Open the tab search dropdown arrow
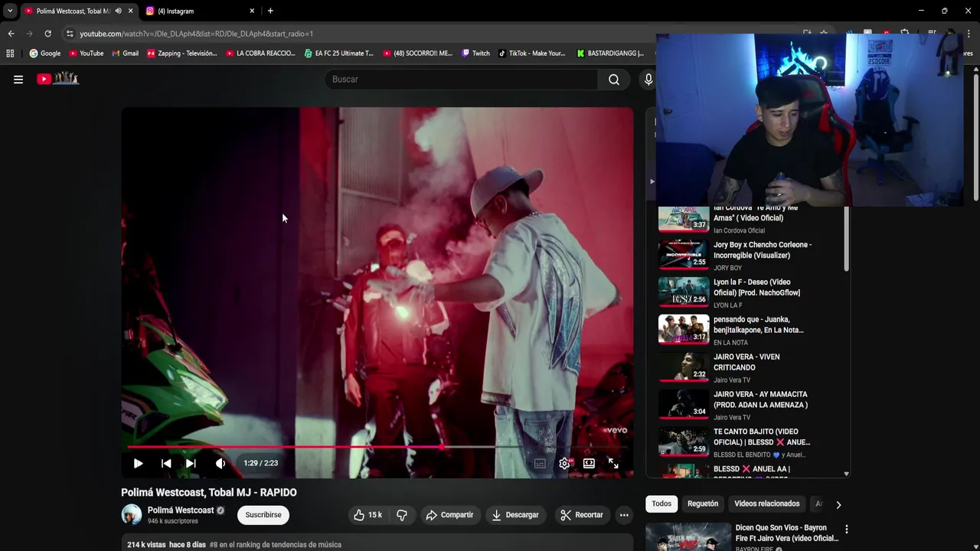This screenshot has width=980, height=551. (x=9, y=11)
